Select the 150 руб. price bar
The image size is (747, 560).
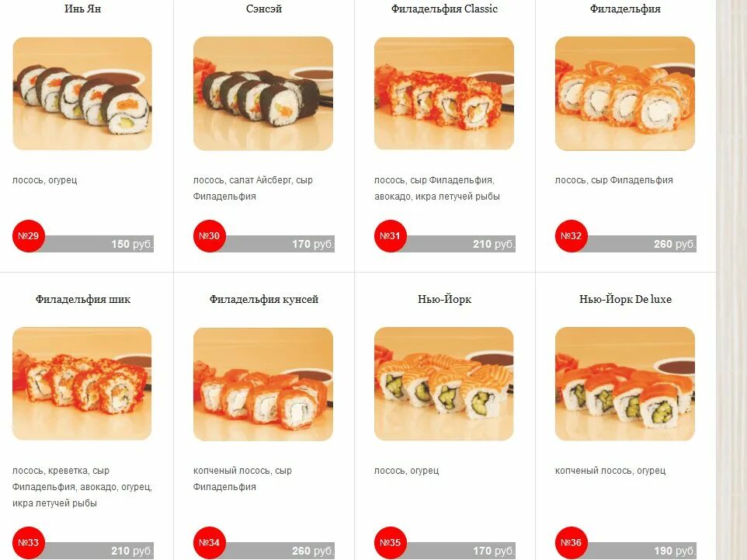click(x=98, y=244)
